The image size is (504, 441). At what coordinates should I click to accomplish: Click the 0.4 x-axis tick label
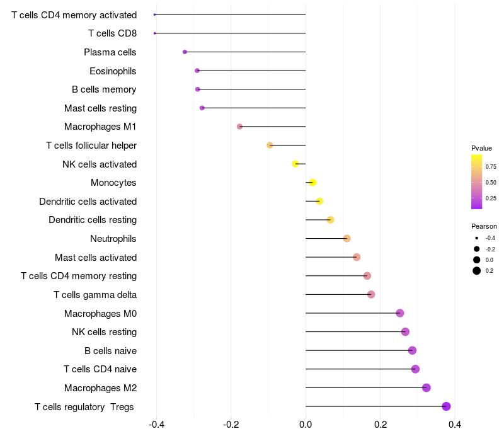tap(455, 425)
